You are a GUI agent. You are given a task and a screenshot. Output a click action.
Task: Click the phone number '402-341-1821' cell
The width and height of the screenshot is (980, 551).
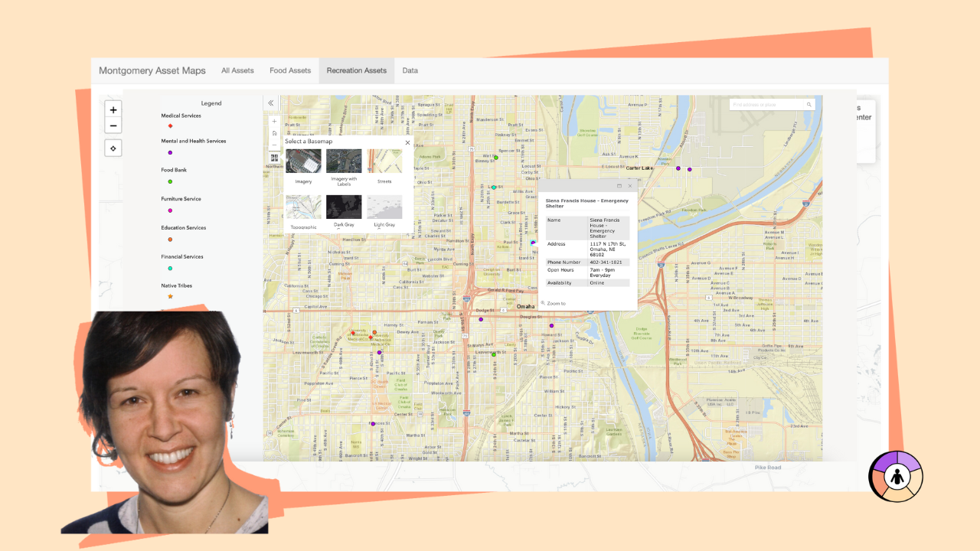(609, 262)
